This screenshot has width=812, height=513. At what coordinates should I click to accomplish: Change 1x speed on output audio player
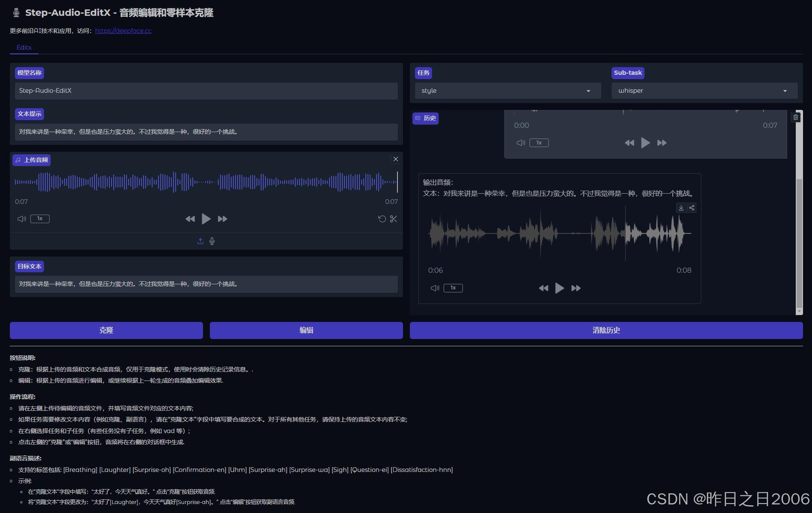[453, 288]
